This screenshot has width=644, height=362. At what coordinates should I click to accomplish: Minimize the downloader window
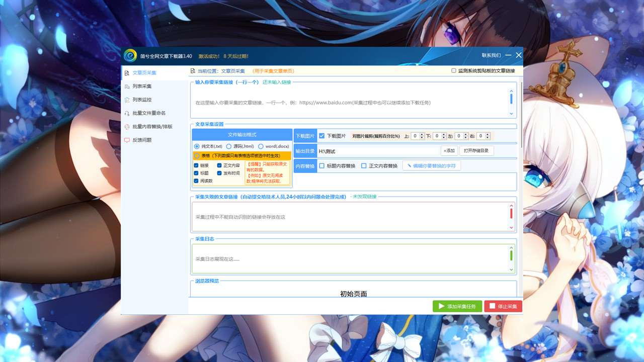[508, 55]
